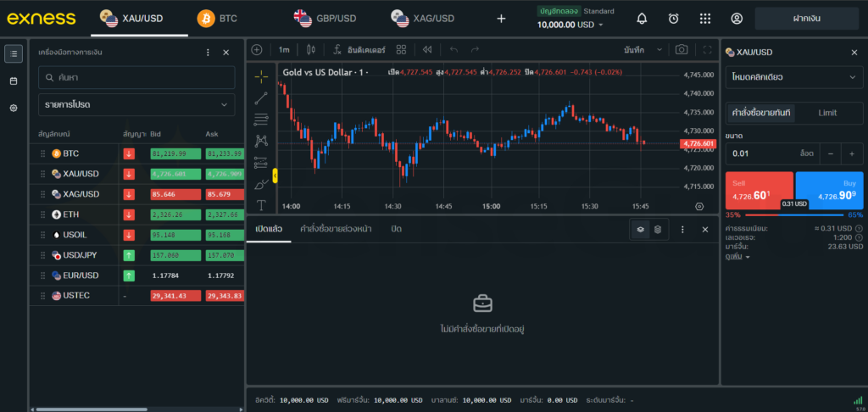Select the Fibonacci retracement lines tool
This screenshot has width=868, height=412.
click(x=261, y=119)
